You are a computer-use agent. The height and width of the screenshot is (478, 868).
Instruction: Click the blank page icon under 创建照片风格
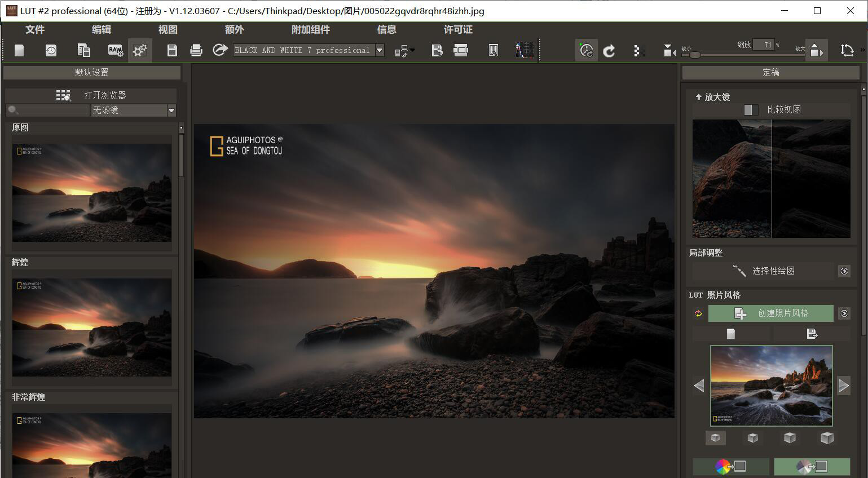(731, 334)
